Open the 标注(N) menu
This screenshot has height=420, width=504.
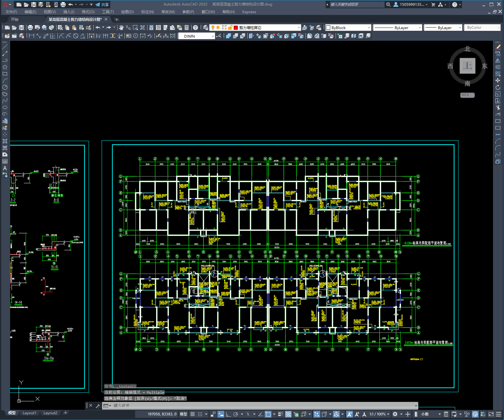[x=147, y=12]
